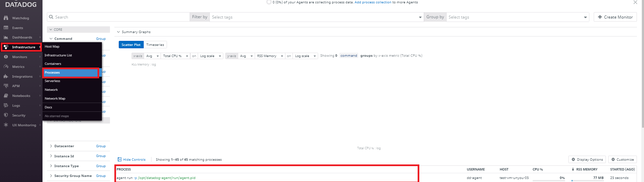
Task: Click the Datadog logo
Action: [x=21, y=4]
